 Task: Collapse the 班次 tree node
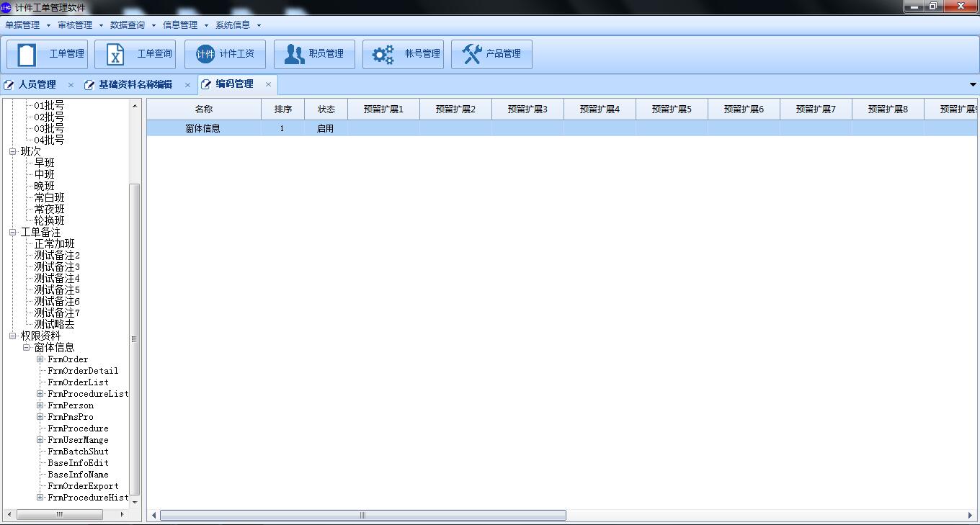click(x=13, y=152)
